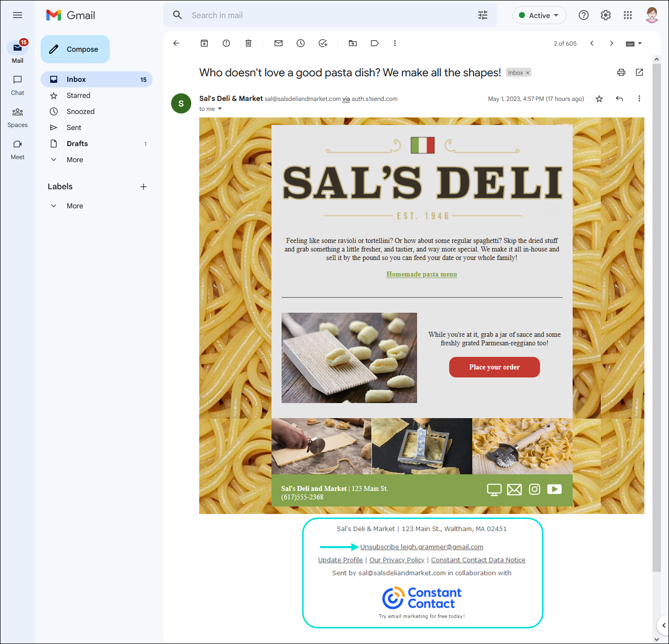
Task: Open Starred folder
Action: tap(96, 95)
